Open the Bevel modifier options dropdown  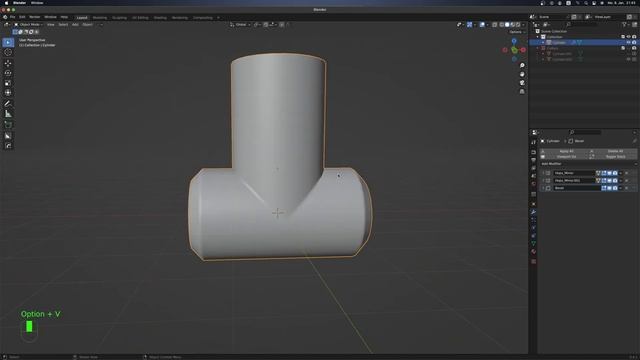click(621, 188)
